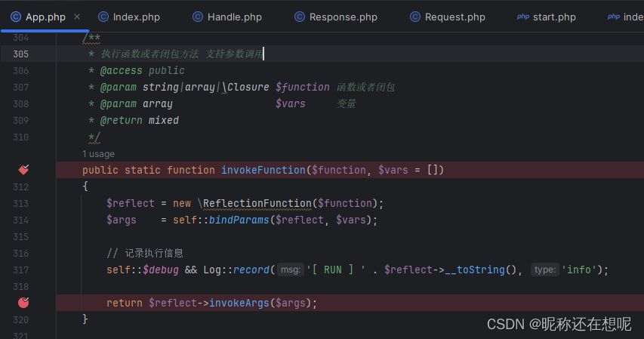The height and width of the screenshot is (339, 644).
Task: Click the \Closure type in docblock
Action: point(245,87)
